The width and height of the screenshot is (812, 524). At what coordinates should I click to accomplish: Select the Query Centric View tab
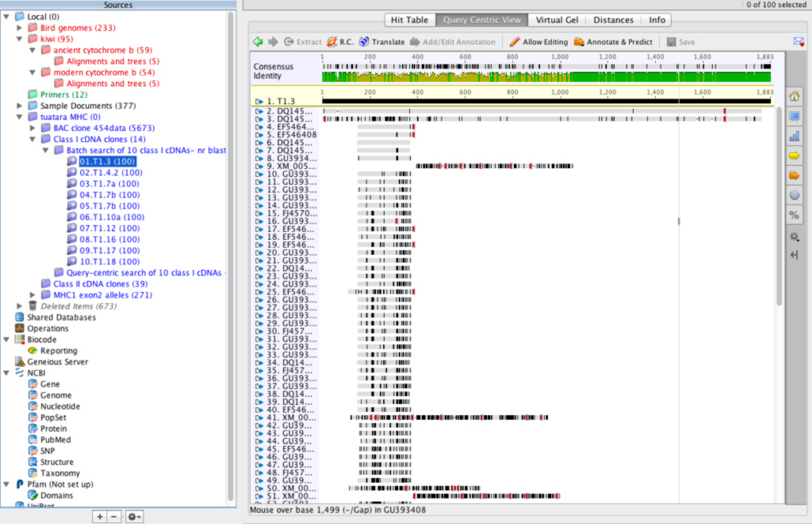pos(482,20)
